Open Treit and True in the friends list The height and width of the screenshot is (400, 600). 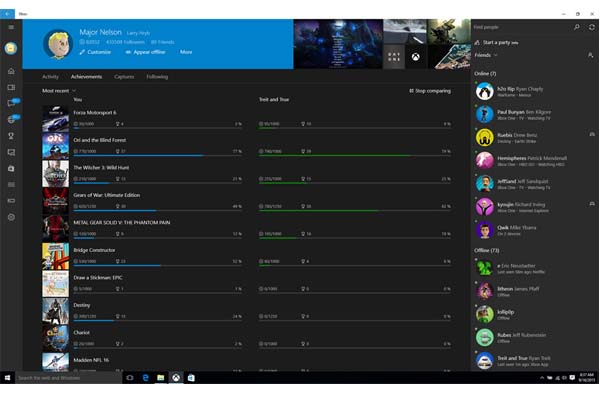[535, 361]
